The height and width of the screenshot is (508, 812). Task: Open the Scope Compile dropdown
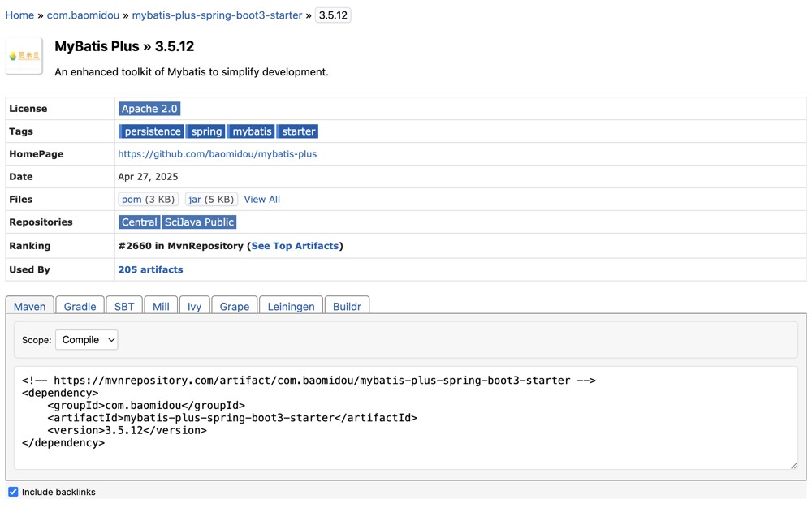coord(87,340)
